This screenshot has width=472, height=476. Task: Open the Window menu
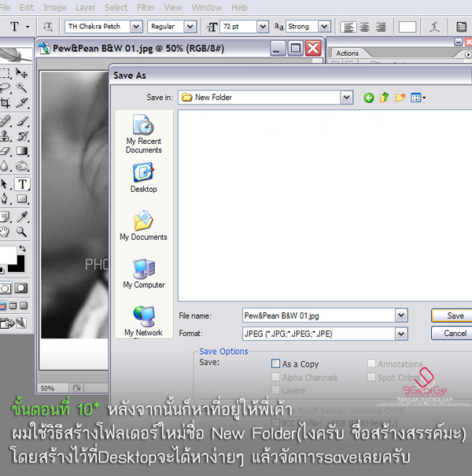207,7
